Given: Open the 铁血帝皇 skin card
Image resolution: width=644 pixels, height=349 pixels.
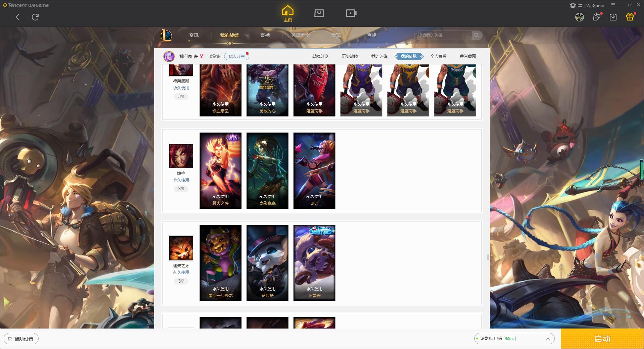Looking at the screenshot, I should click(x=220, y=90).
